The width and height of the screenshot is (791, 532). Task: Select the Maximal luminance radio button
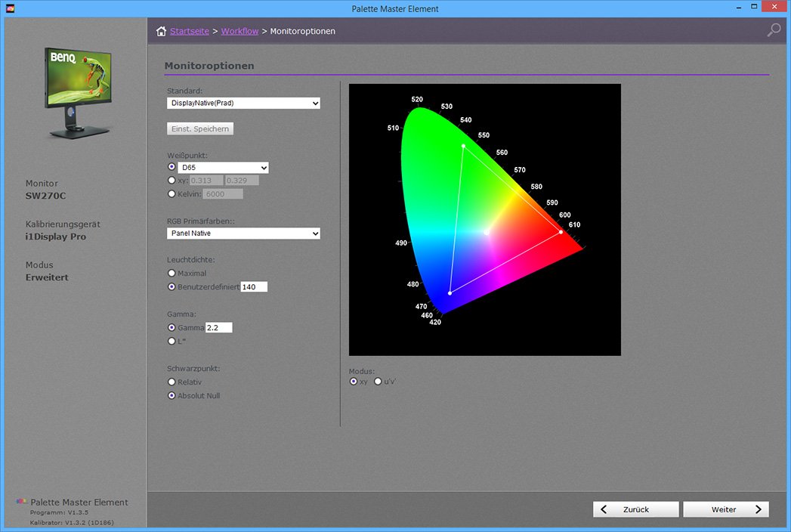pyautogui.click(x=171, y=273)
